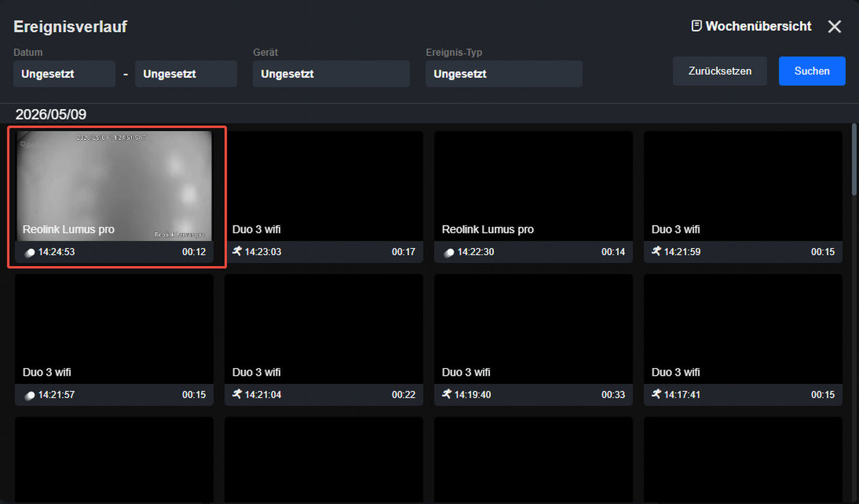The height and width of the screenshot is (504, 859).
Task: Click the event icon beside 14:24:53
Action: pyautogui.click(x=29, y=252)
